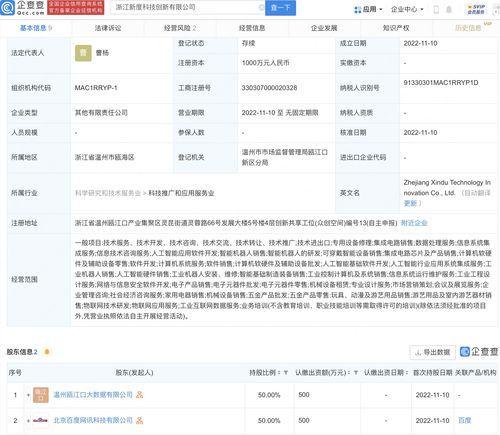
Task: Switch to 历史信息 tab
Action: pyautogui.click(x=468, y=28)
